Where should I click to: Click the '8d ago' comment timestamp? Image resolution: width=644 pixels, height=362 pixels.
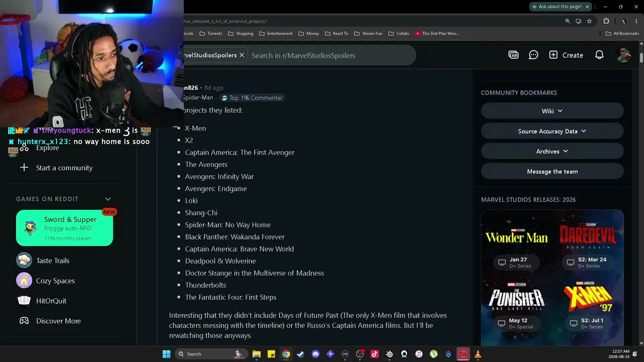(213, 88)
